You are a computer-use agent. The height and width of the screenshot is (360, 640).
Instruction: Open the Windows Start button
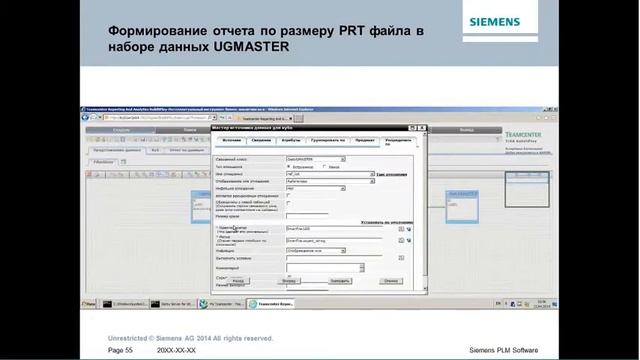coord(89,304)
